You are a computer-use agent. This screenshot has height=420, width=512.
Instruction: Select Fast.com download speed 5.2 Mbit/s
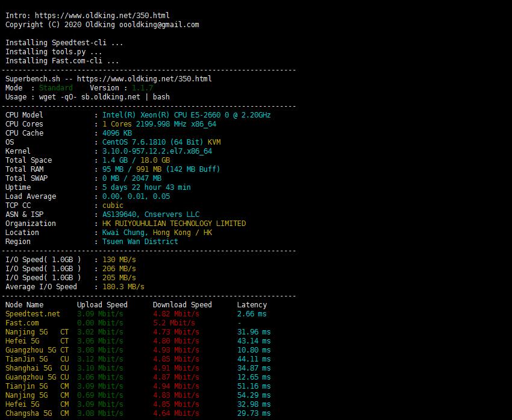(x=173, y=323)
